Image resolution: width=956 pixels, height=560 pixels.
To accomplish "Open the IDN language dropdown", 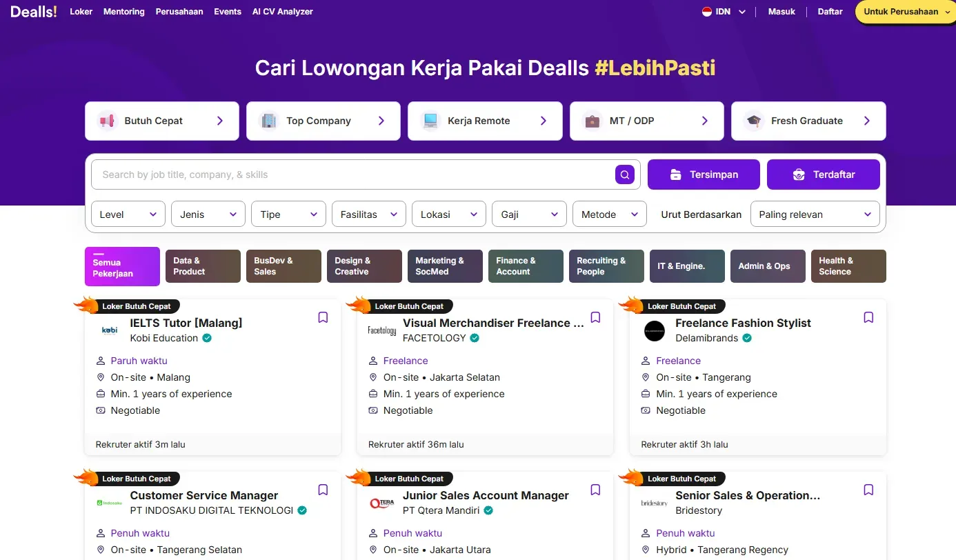I will click(x=724, y=12).
